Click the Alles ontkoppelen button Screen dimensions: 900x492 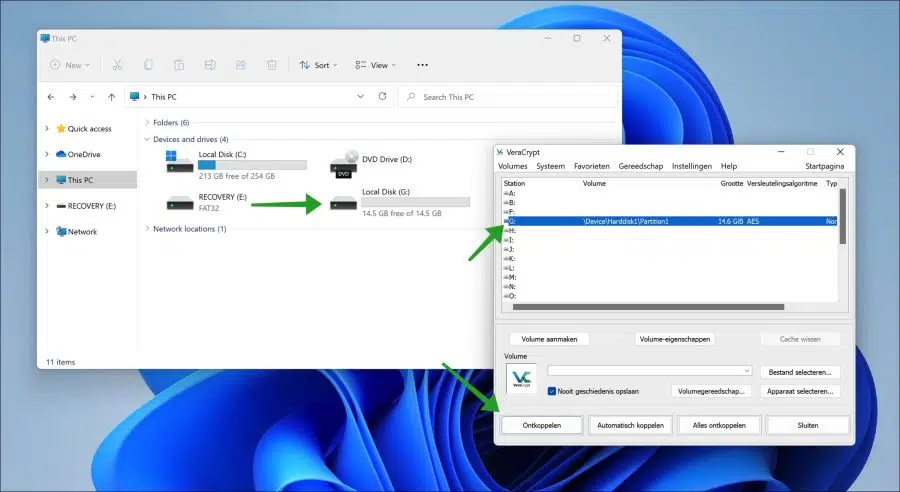point(719,425)
